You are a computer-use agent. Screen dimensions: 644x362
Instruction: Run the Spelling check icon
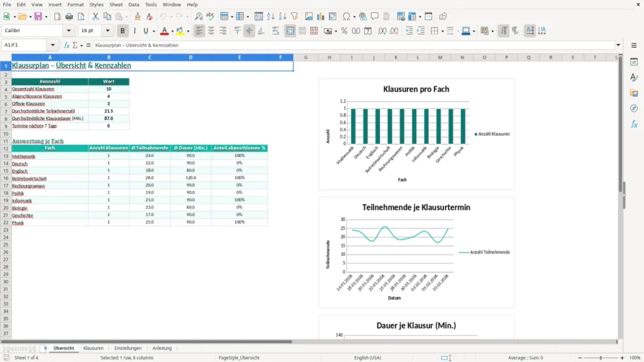click(210, 16)
